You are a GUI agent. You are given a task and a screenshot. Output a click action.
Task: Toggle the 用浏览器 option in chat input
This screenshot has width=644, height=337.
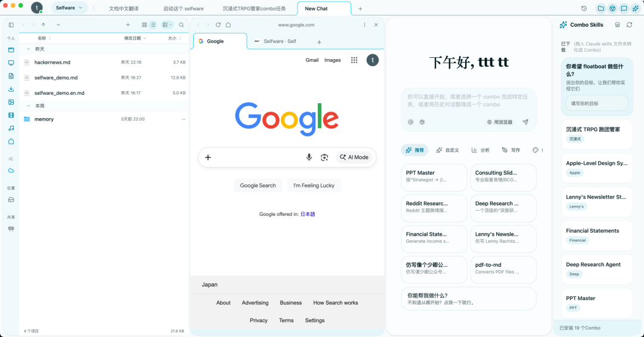click(x=500, y=122)
